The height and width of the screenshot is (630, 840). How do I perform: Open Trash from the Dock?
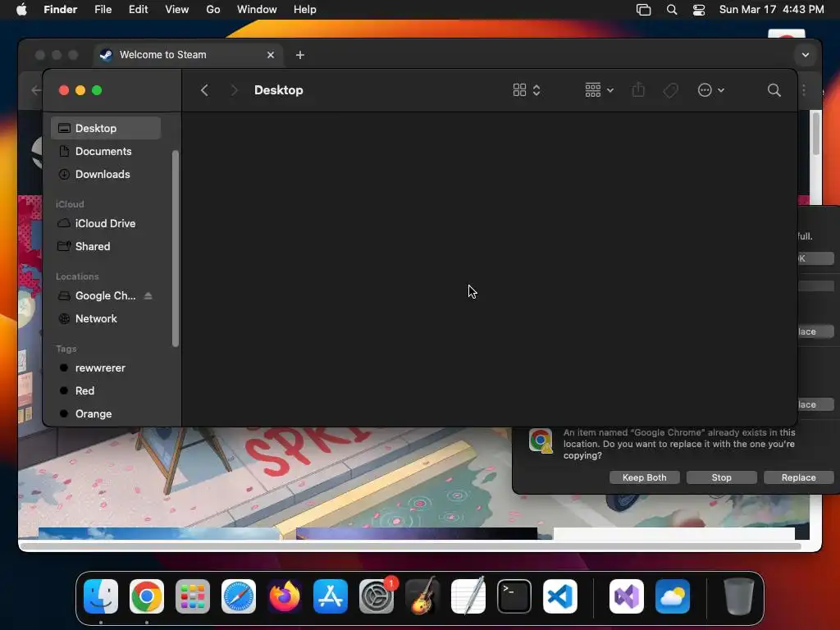click(x=739, y=596)
